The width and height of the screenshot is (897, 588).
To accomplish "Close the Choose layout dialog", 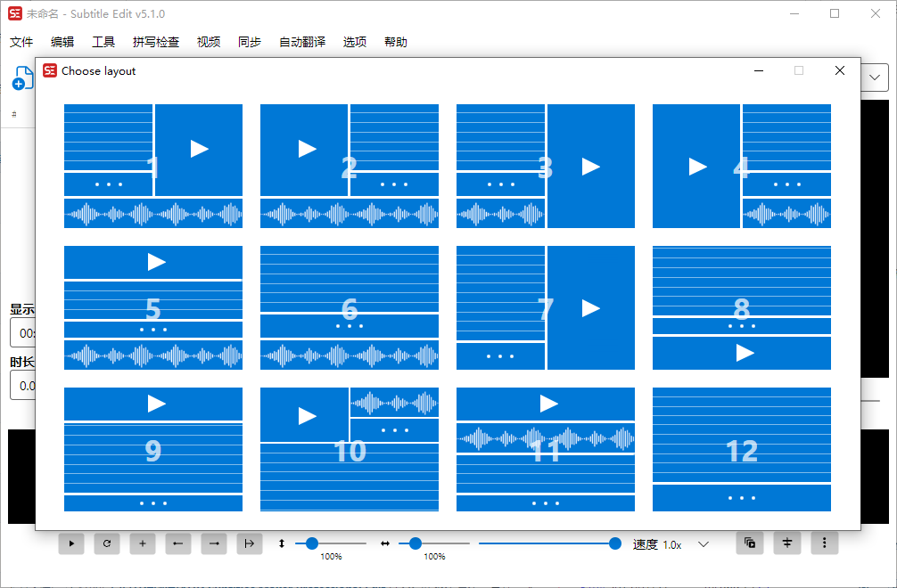I will [840, 70].
